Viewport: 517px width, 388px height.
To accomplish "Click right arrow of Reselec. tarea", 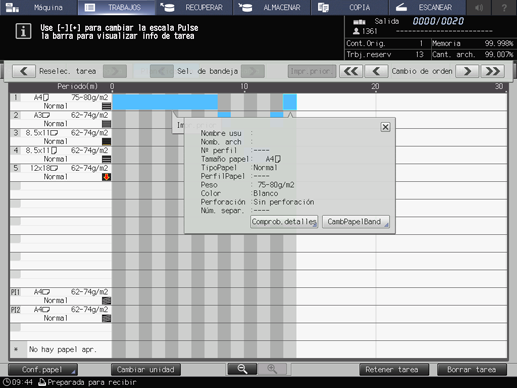I will coord(115,71).
